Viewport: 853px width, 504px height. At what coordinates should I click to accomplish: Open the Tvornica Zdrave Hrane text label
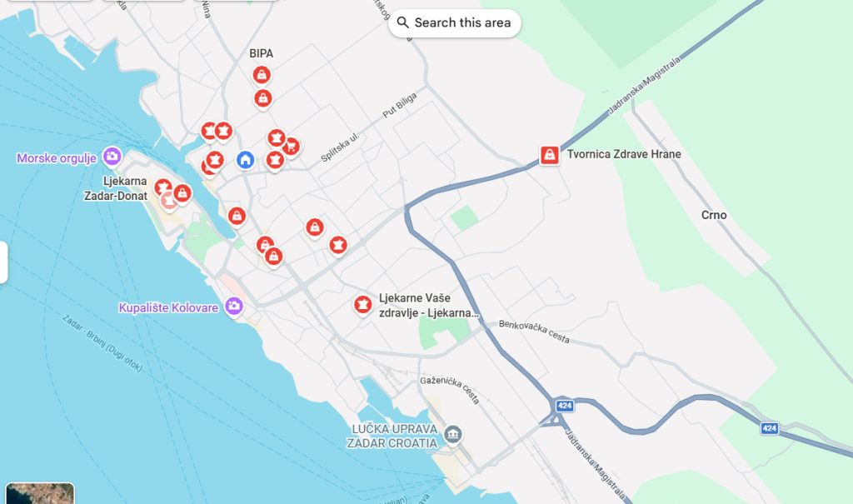pos(624,154)
